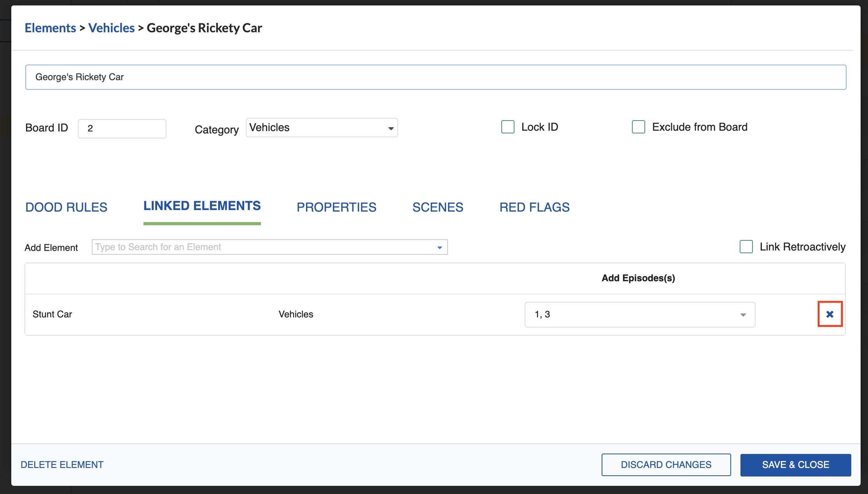Click the Category dropdown arrow
This screenshot has height=494, width=868.
click(x=390, y=128)
